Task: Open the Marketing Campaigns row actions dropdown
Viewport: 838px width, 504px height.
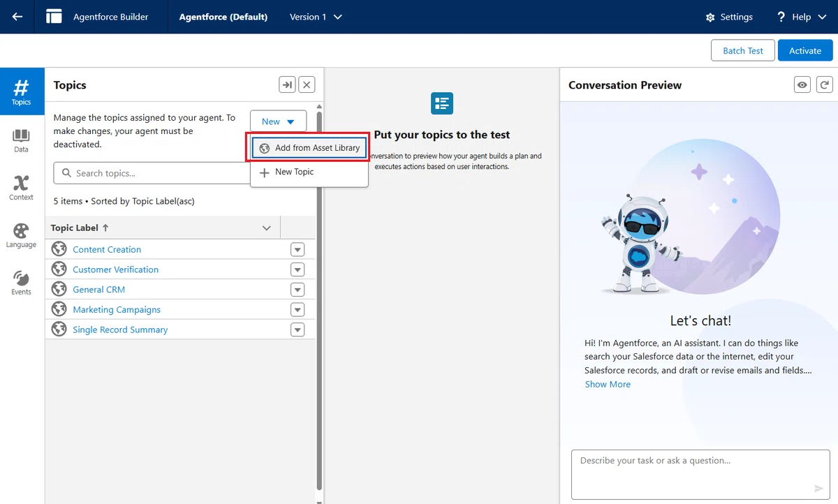Action: (x=297, y=309)
